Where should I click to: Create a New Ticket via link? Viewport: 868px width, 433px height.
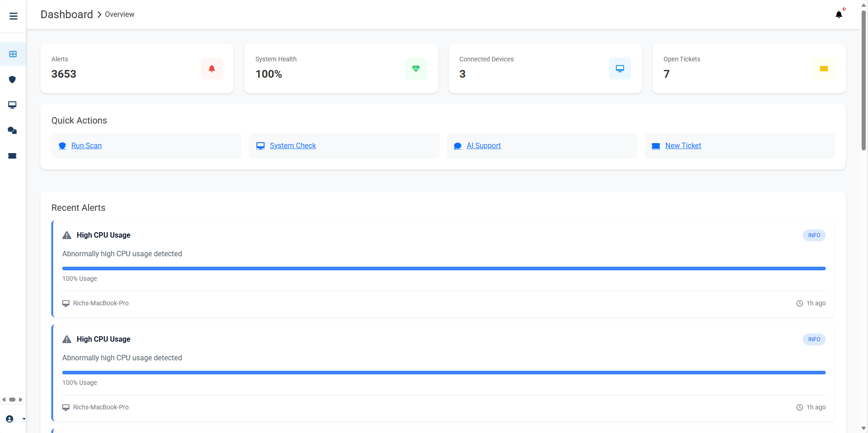pos(683,146)
